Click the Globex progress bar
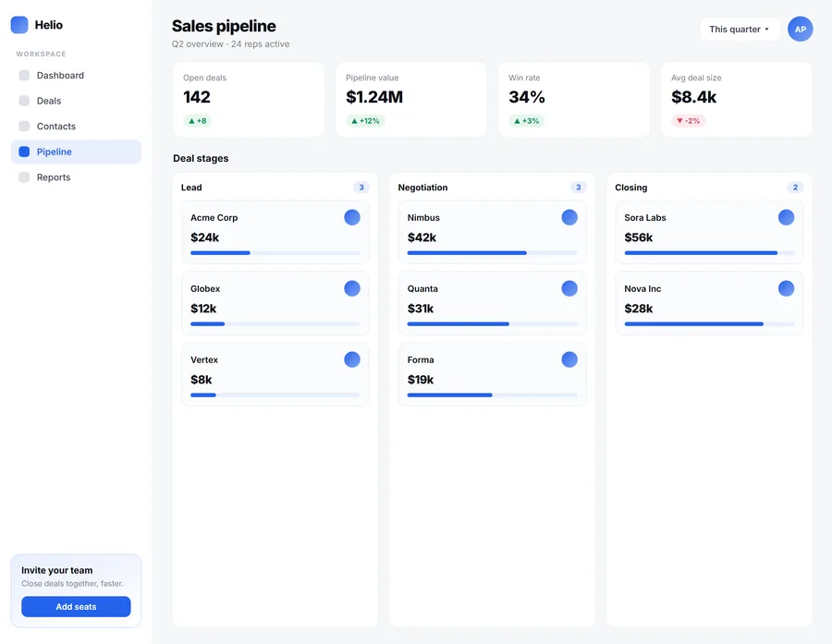832x644 pixels. pos(275,324)
